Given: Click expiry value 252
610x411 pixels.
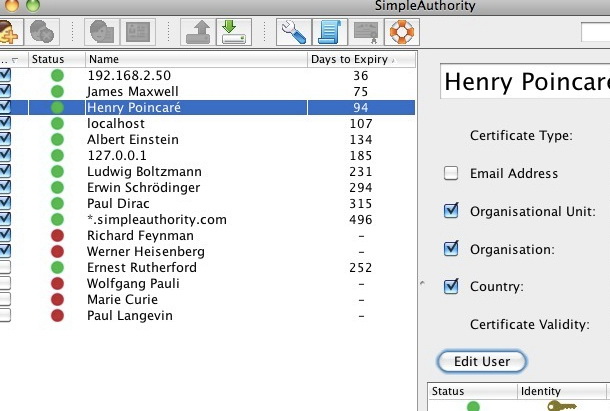Looking at the screenshot, I should 361,267.
